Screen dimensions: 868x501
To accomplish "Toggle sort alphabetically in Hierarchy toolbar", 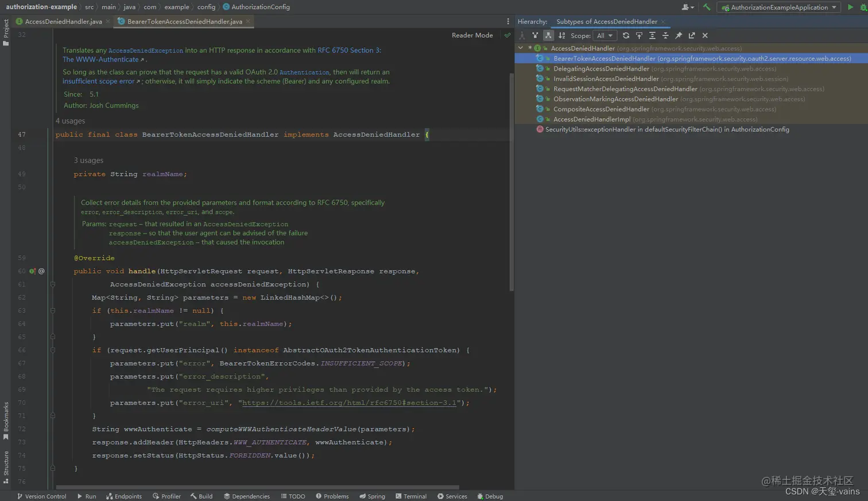I will point(562,36).
